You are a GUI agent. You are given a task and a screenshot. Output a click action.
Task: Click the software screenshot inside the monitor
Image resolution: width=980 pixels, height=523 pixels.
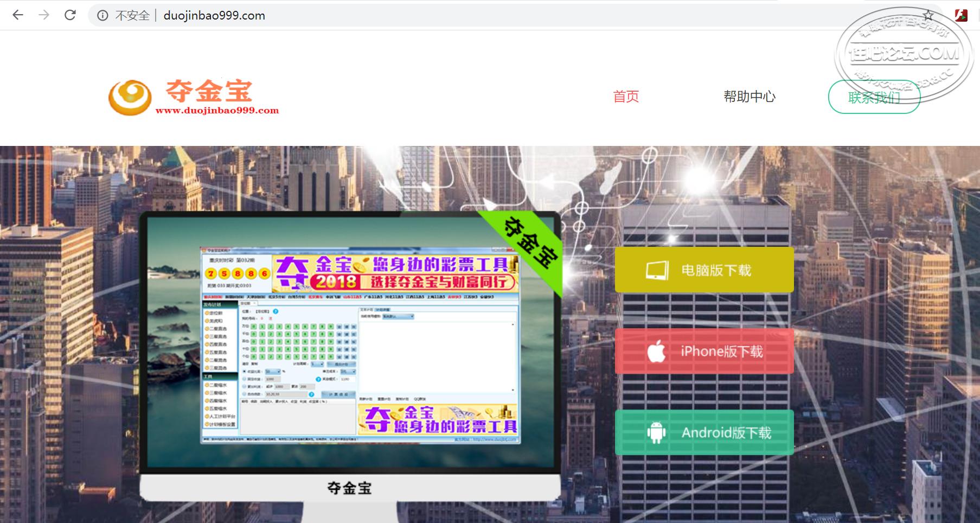pyautogui.click(x=360, y=345)
